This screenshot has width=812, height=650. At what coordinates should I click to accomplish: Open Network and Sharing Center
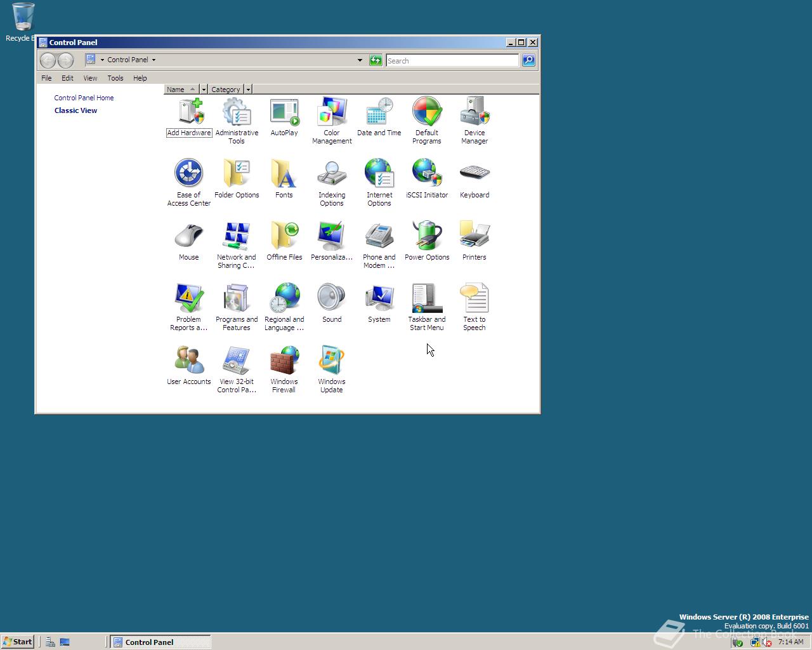point(237,245)
